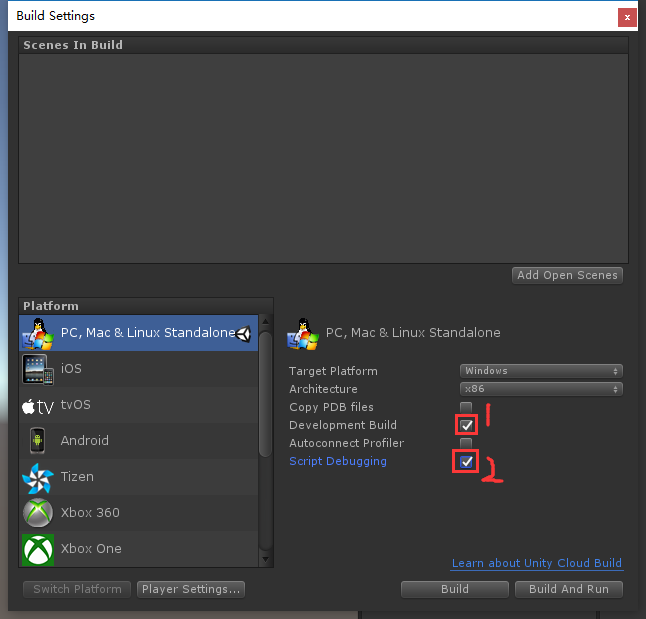Click the Apple tvOS platform icon
646x619 pixels.
[38, 407]
